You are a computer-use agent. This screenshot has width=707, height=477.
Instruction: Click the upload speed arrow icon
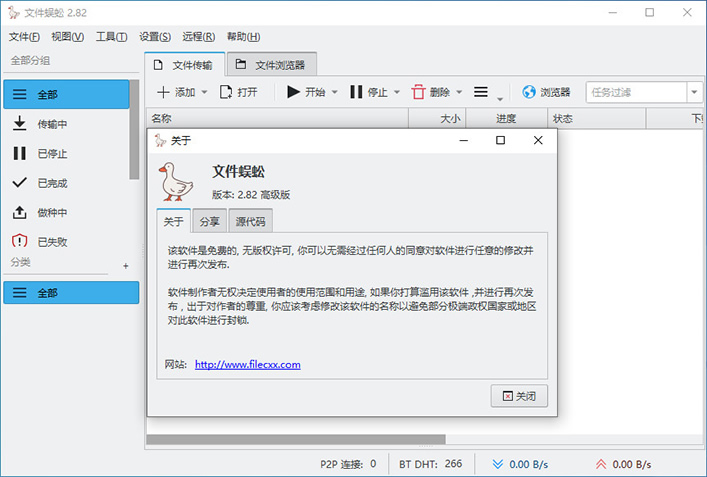(601, 464)
